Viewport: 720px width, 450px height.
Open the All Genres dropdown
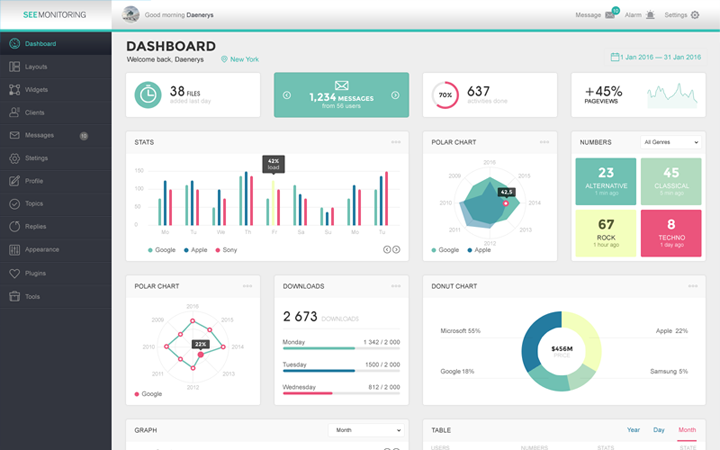click(671, 142)
